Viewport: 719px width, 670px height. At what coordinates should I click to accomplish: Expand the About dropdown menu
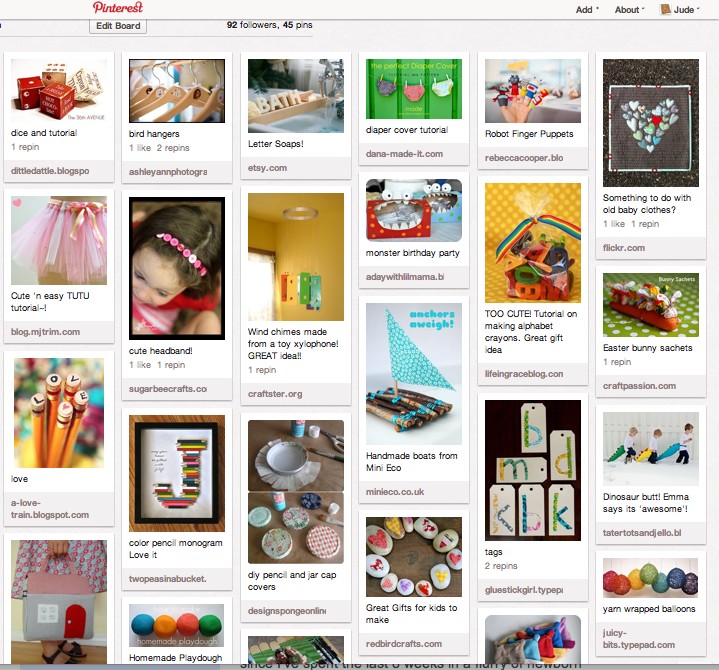tap(629, 10)
